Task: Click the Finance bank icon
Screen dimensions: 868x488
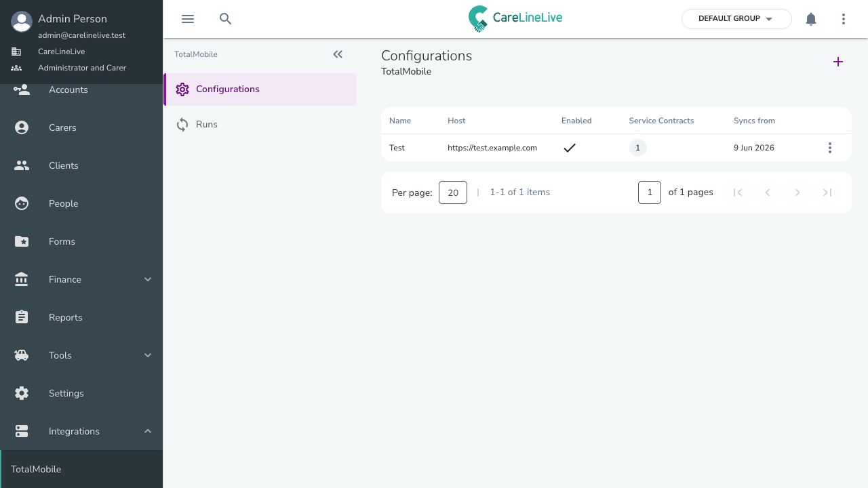Action: [22, 279]
